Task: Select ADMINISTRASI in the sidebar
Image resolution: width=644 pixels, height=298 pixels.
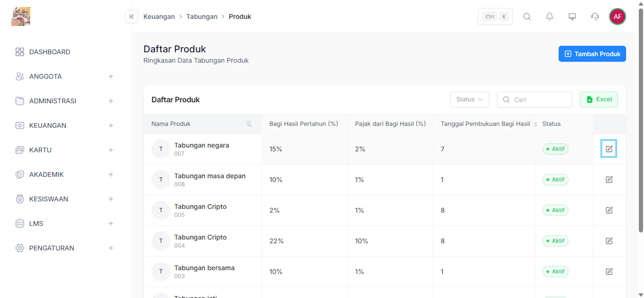Action: click(x=52, y=101)
